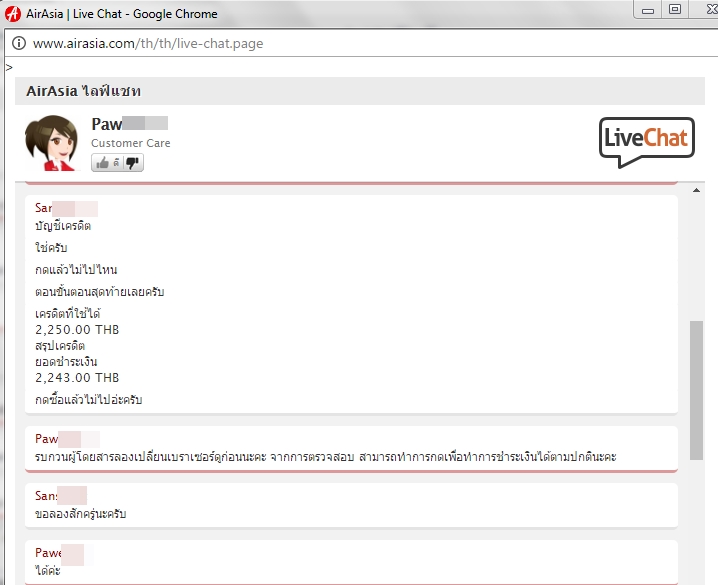
Task: Rate the chat agent with thumbs down
Action: 133,163
